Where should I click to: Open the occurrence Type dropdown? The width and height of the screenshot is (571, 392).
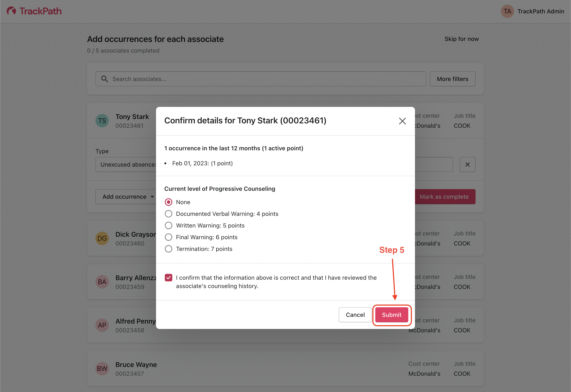[x=126, y=164]
